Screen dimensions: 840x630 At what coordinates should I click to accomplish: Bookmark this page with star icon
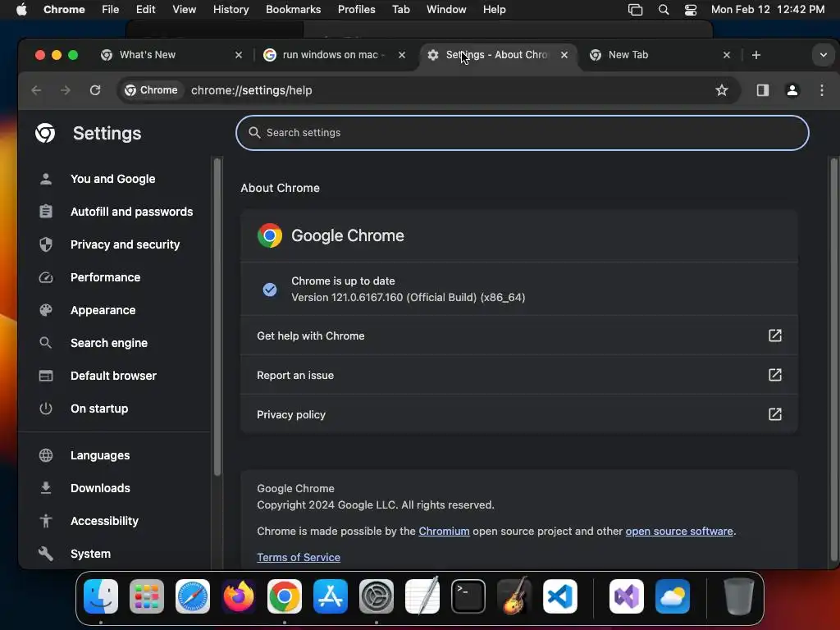point(722,90)
